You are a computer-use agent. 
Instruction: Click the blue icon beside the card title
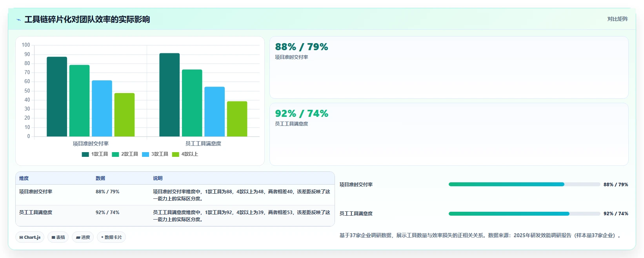pos(18,20)
